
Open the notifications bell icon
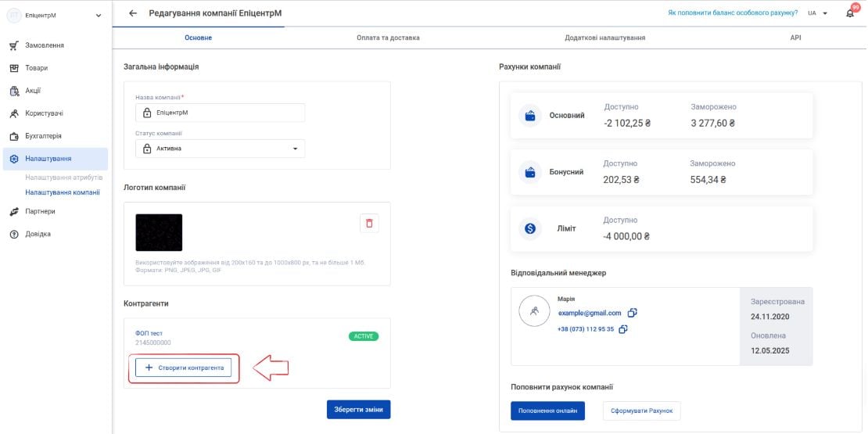tap(850, 13)
